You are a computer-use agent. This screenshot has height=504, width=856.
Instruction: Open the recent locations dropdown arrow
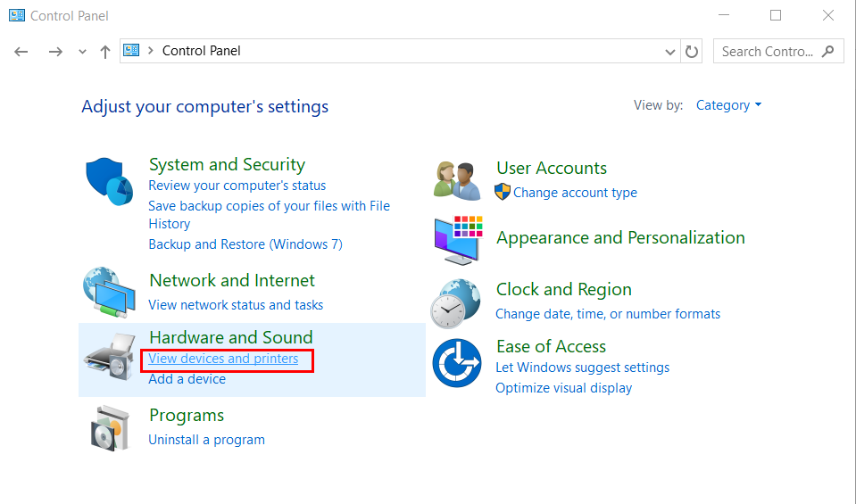coord(82,52)
